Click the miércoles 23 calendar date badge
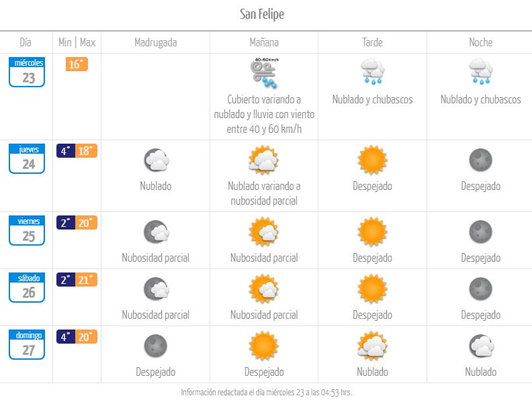This screenshot has width=532, height=400. coord(27,72)
